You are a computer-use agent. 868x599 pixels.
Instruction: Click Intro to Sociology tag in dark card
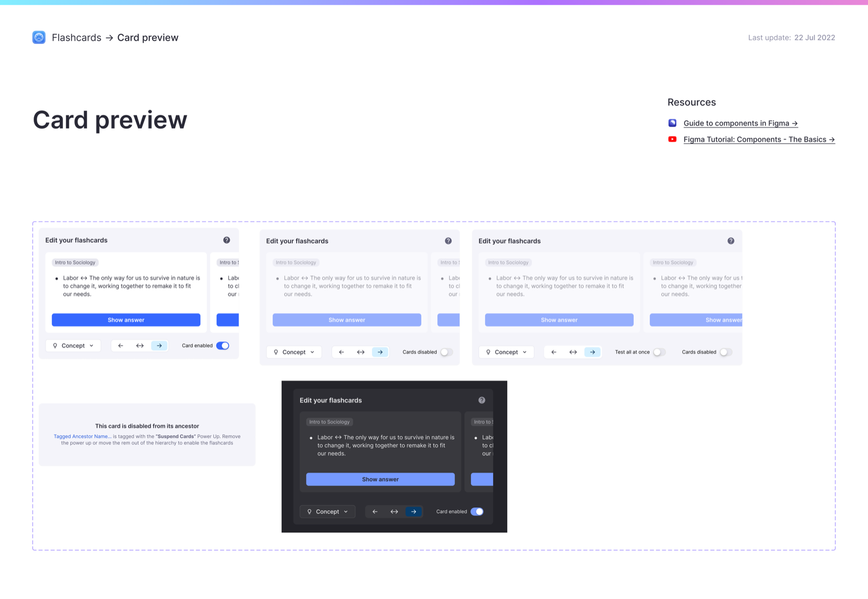click(x=329, y=422)
